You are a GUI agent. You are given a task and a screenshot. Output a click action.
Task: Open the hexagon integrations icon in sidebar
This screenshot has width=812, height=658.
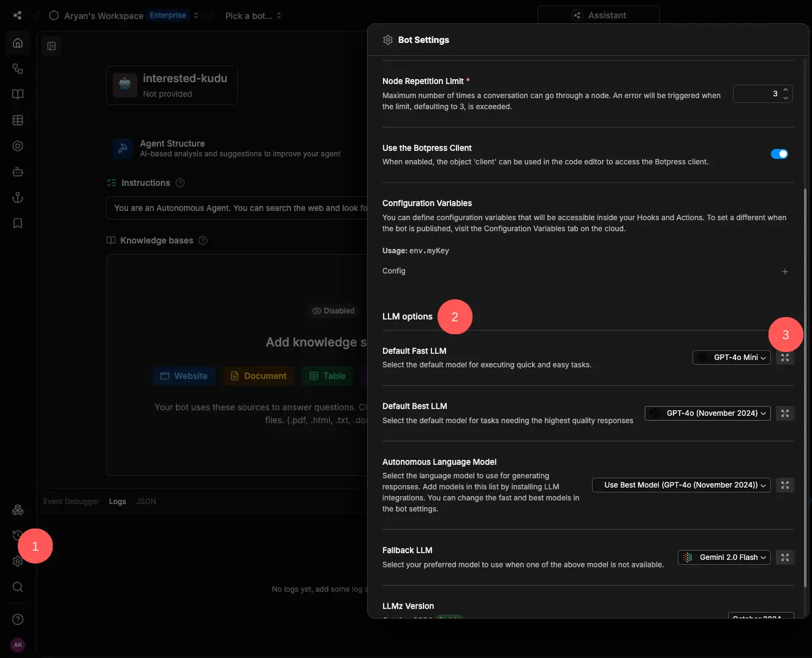coord(18,146)
